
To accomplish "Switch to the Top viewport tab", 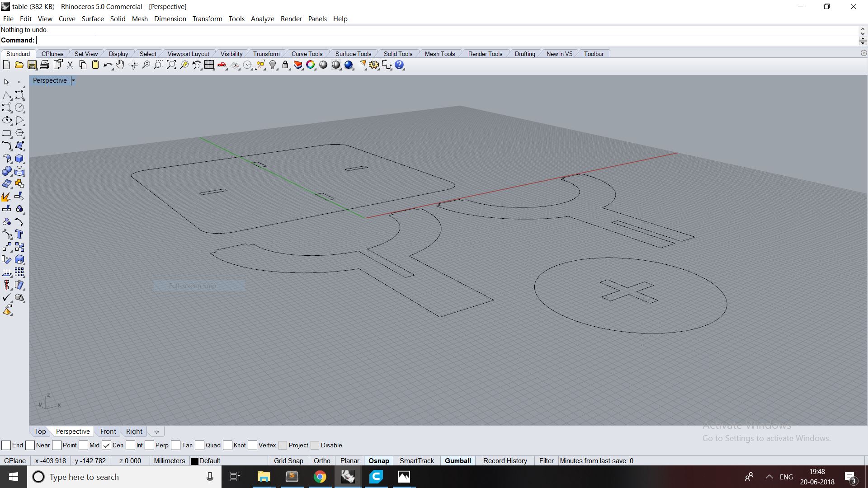I will pyautogui.click(x=40, y=432).
